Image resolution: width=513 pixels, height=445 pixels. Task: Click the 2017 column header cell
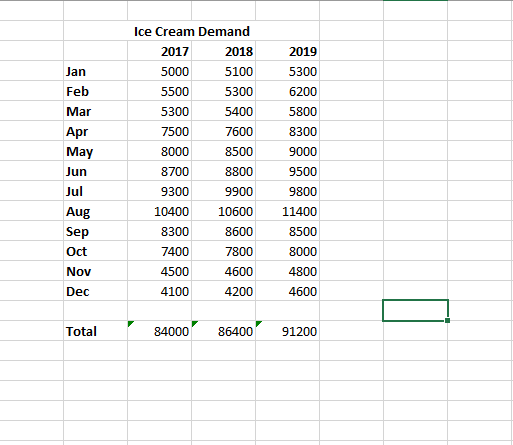click(x=160, y=51)
